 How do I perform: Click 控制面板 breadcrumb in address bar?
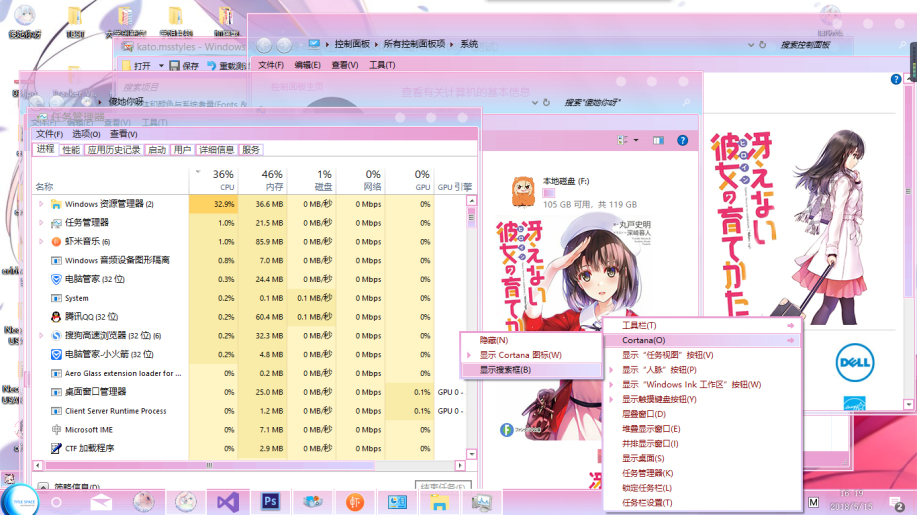(x=352, y=44)
